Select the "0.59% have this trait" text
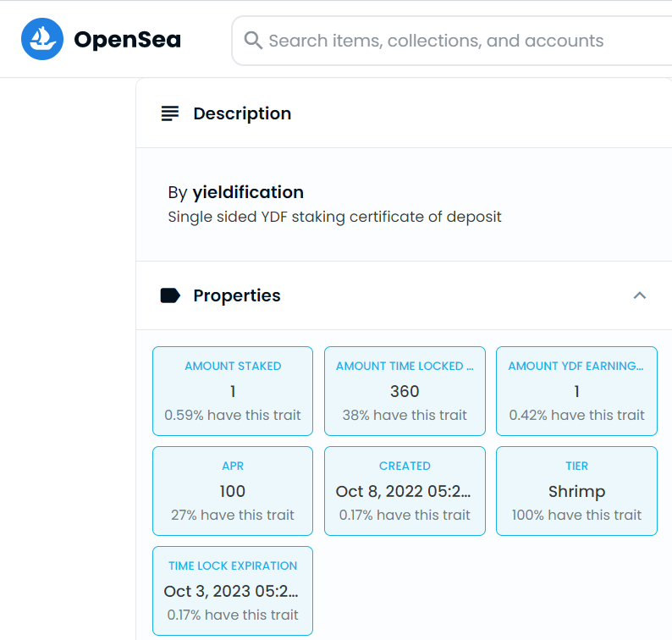This screenshot has width=672, height=640. tap(233, 415)
